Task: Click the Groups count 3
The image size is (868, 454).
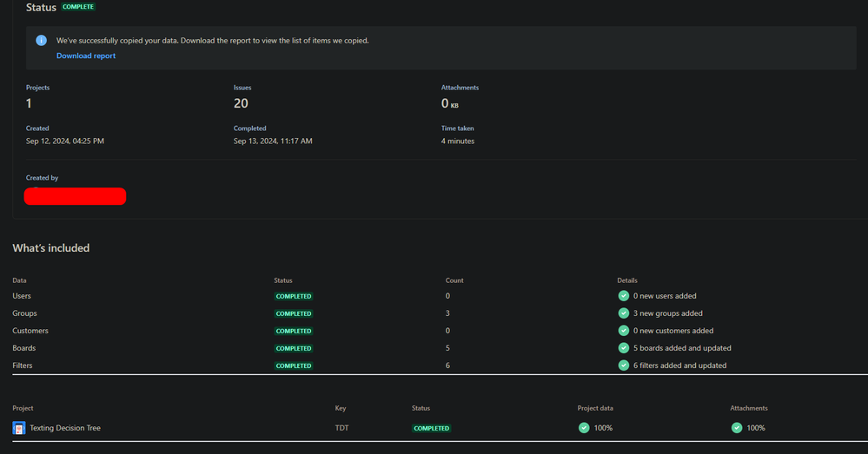Action: (x=447, y=313)
